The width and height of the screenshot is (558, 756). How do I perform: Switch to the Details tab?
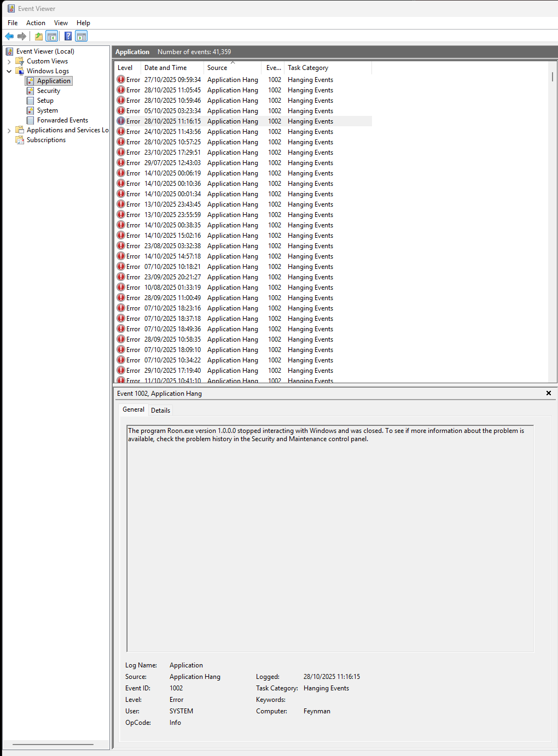click(x=160, y=411)
